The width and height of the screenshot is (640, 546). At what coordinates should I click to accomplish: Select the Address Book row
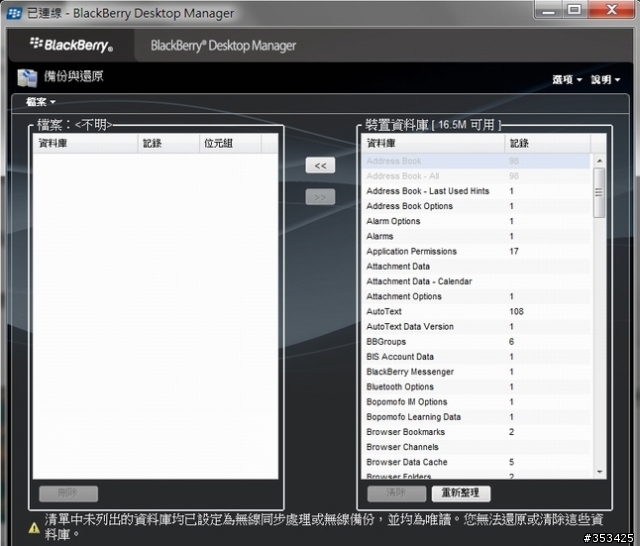tap(476, 161)
